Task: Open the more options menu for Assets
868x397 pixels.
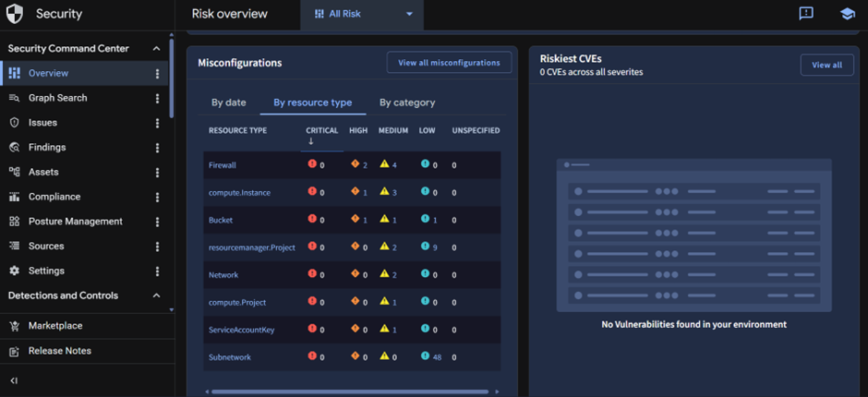Action: point(157,173)
